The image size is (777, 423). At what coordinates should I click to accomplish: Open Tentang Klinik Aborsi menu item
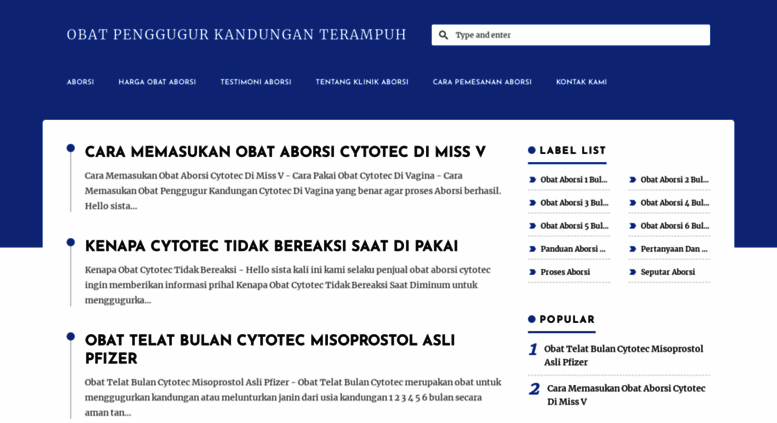pos(362,82)
